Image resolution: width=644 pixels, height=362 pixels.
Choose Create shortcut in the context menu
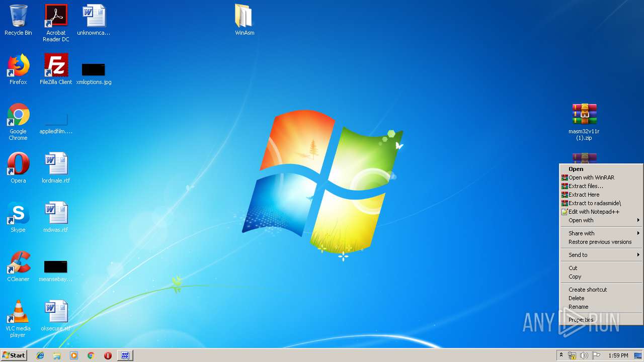(x=601, y=290)
